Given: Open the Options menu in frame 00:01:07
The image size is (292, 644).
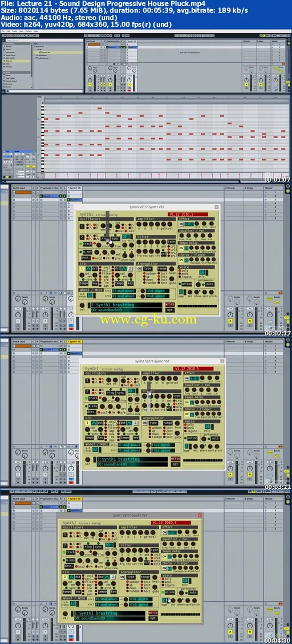Looking at the screenshot, I should [29, 31].
